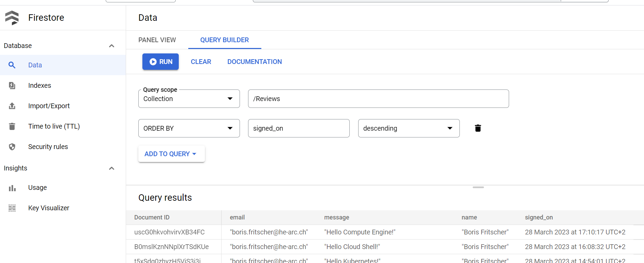This screenshot has height=263, width=644.
Task: Click the Data magnifier icon in sidebar
Action: point(12,65)
